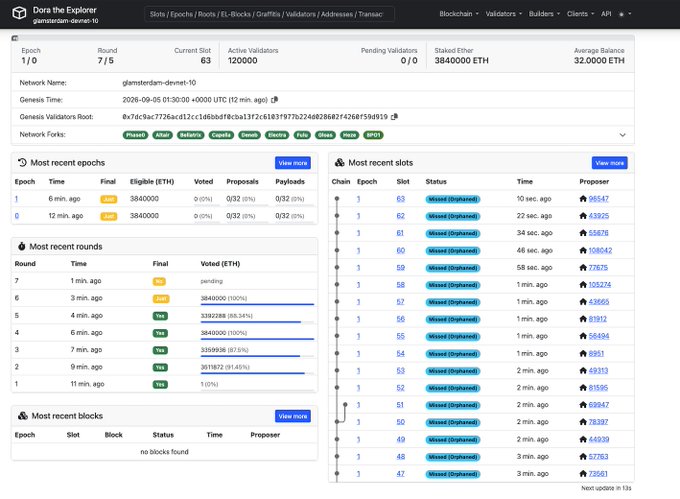Screen dimensions: 680x499
Task: Click the house icon beside proposer 108042
Action: click(x=583, y=250)
